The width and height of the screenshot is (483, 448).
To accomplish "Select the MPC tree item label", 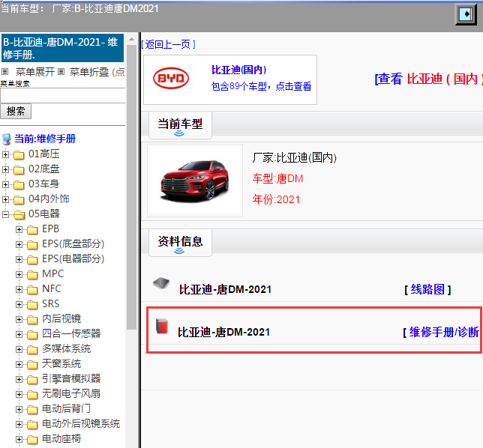I will (x=53, y=274).
